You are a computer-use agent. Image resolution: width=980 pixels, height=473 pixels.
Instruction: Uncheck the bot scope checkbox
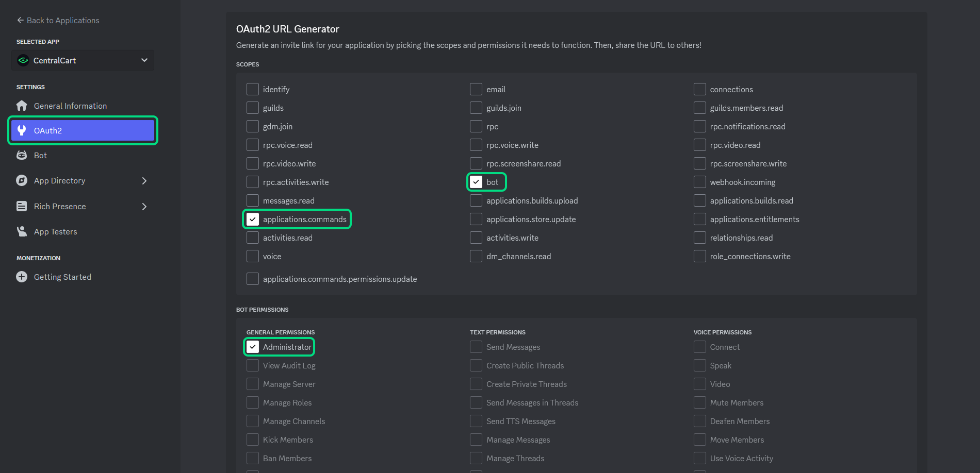(476, 182)
